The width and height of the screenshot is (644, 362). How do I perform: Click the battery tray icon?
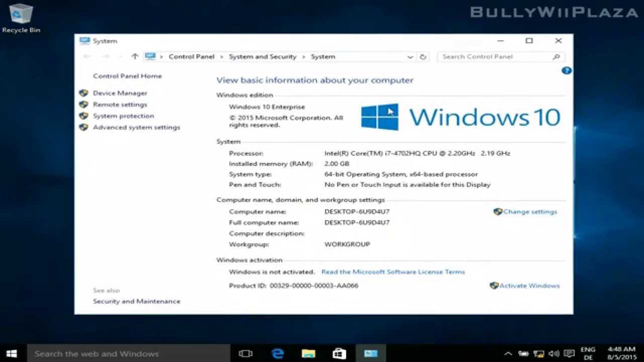(x=523, y=353)
